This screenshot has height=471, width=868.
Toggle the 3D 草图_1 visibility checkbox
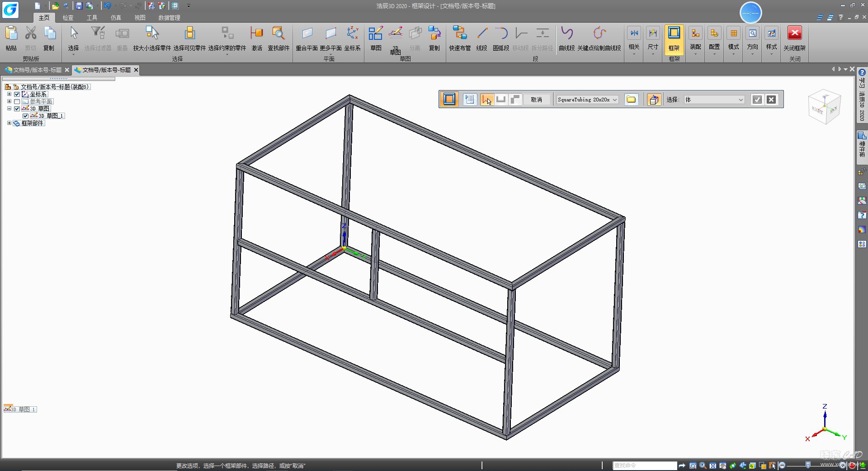[26, 116]
